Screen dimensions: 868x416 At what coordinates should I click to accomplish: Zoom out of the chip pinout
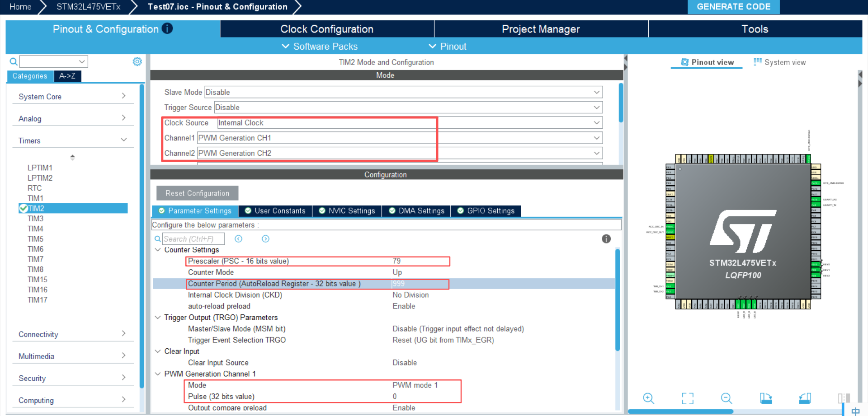(x=726, y=398)
